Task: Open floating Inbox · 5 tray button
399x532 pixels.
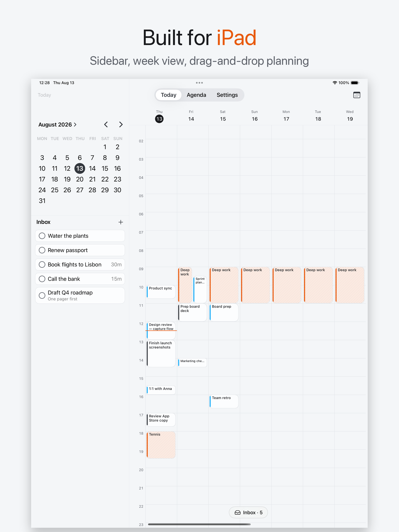Action: pos(248,512)
